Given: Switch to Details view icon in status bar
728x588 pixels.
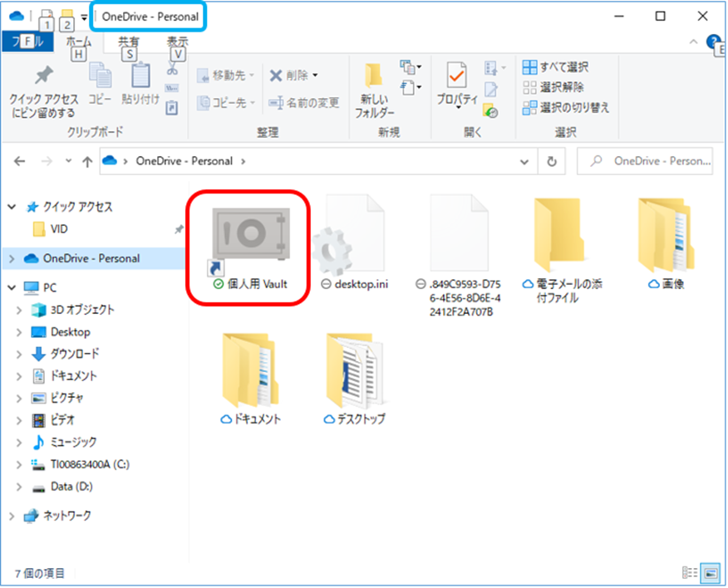Looking at the screenshot, I should tap(690, 573).
